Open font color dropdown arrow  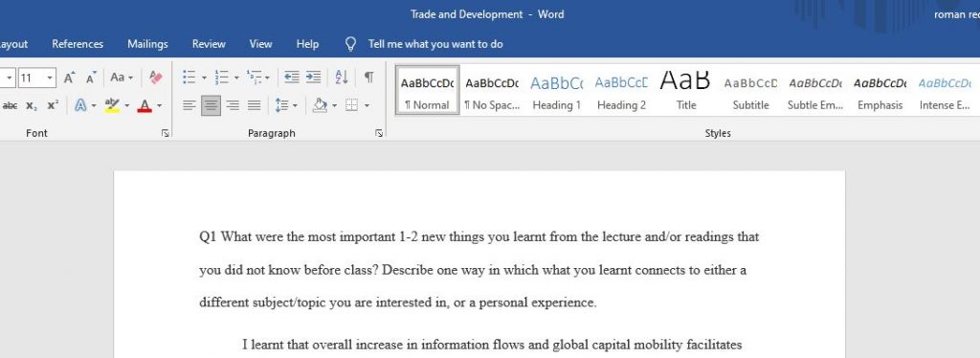160,105
